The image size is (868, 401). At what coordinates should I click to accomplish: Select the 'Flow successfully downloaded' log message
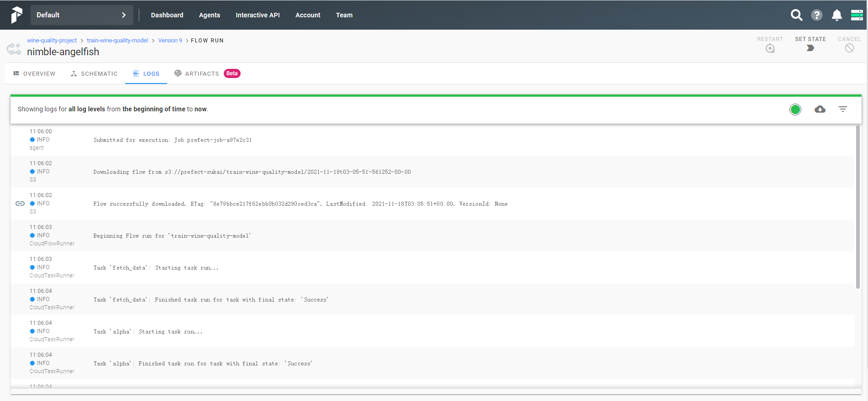300,204
